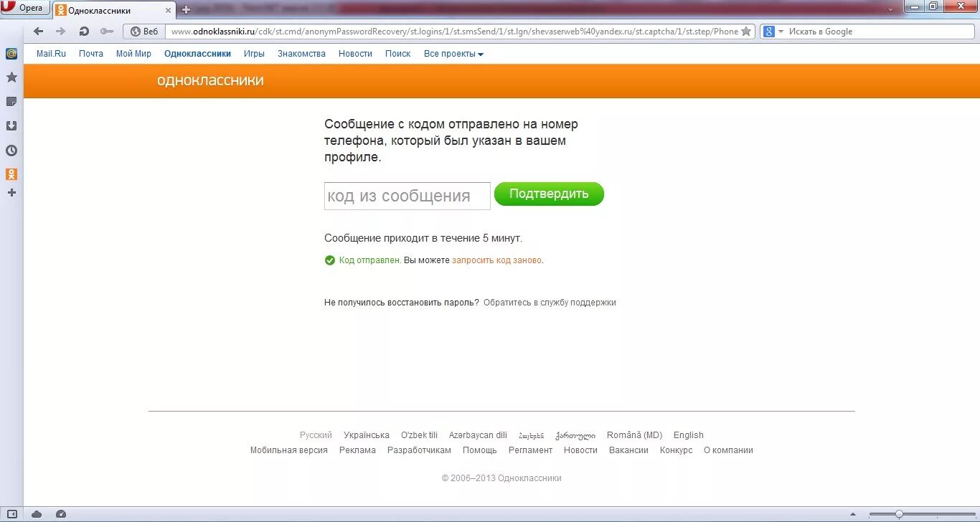Toggle Opera Turbo speedometer icon

(61, 514)
